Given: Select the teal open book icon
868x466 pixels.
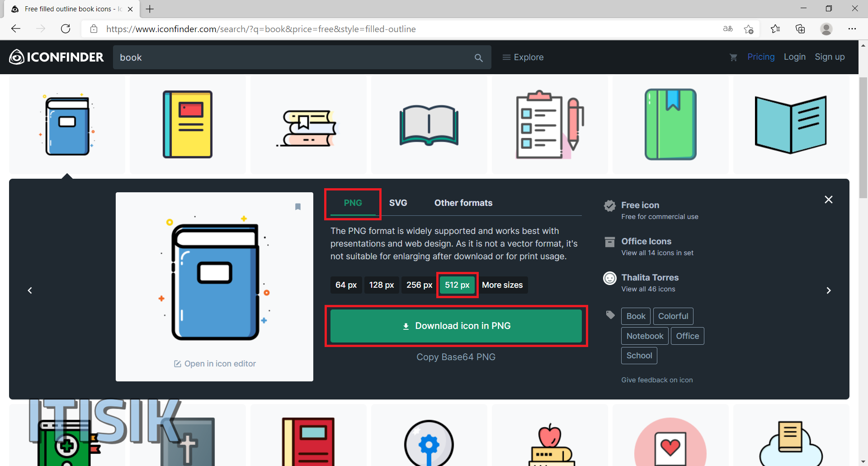Looking at the screenshot, I should pyautogui.click(x=791, y=125).
